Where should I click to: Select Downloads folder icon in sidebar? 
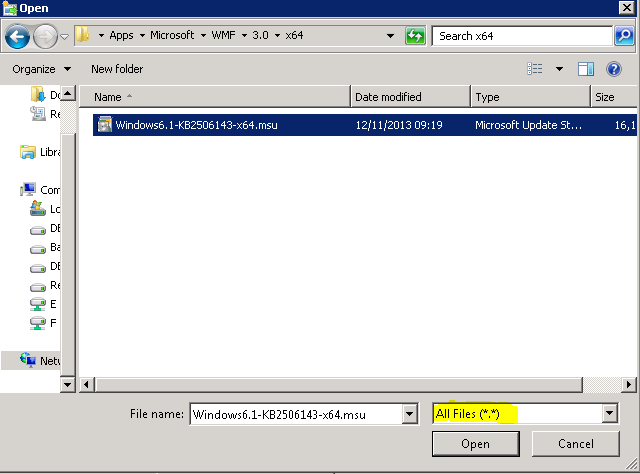38,94
